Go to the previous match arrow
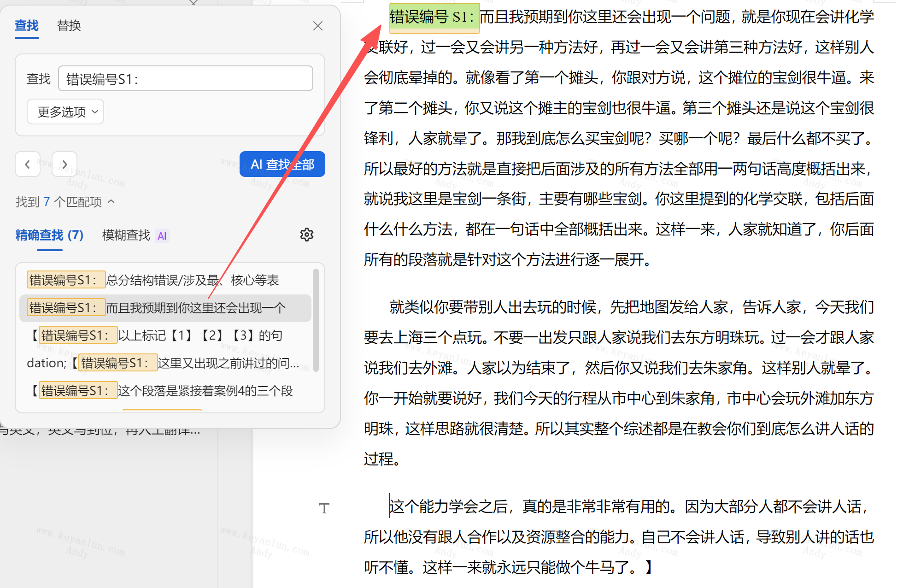 (x=28, y=165)
